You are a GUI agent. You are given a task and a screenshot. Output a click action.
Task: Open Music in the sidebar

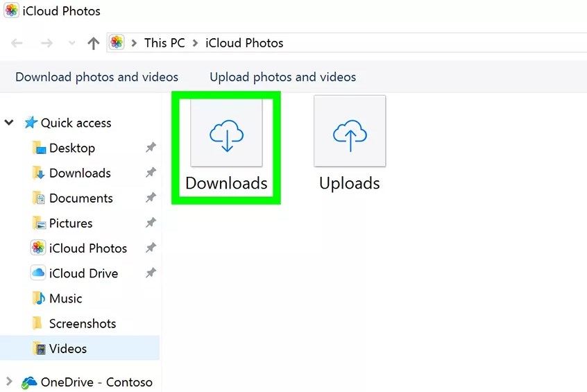coord(65,298)
